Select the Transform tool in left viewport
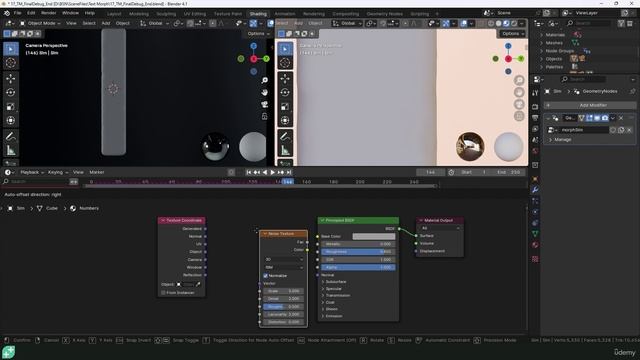Viewport: 640px width, 360px height. (x=11, y=121)
